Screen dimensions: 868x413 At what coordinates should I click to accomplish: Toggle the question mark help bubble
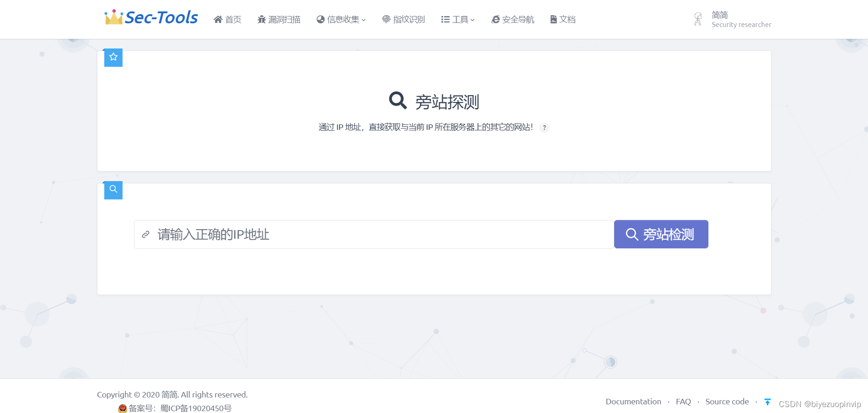pyautogui.click(x=544, y=128)
